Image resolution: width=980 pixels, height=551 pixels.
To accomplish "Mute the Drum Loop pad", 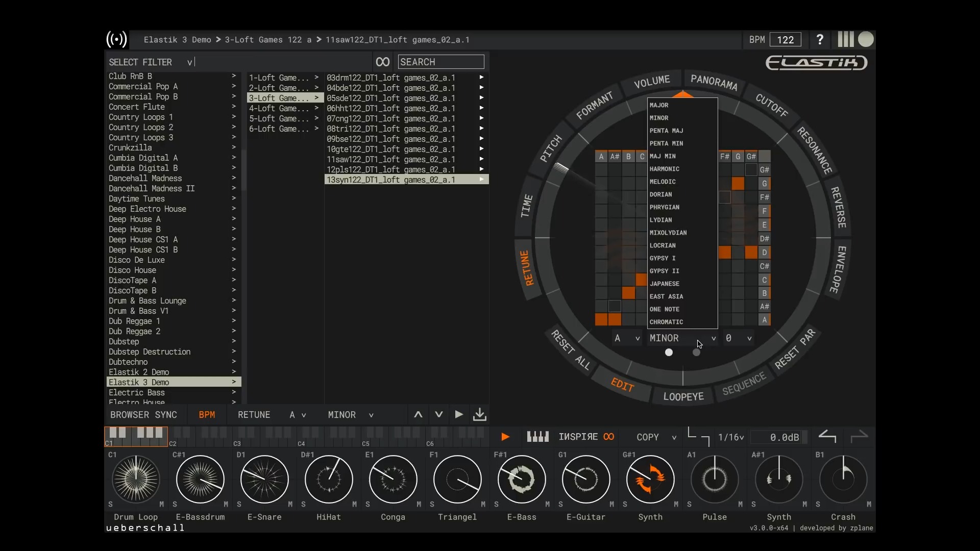I will pyautogui.click(x=162, y=504).
